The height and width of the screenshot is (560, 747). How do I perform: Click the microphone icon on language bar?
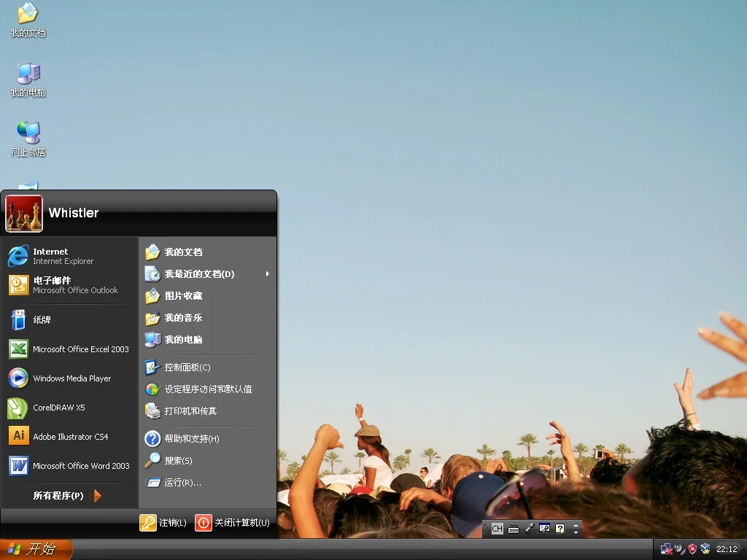530,529
